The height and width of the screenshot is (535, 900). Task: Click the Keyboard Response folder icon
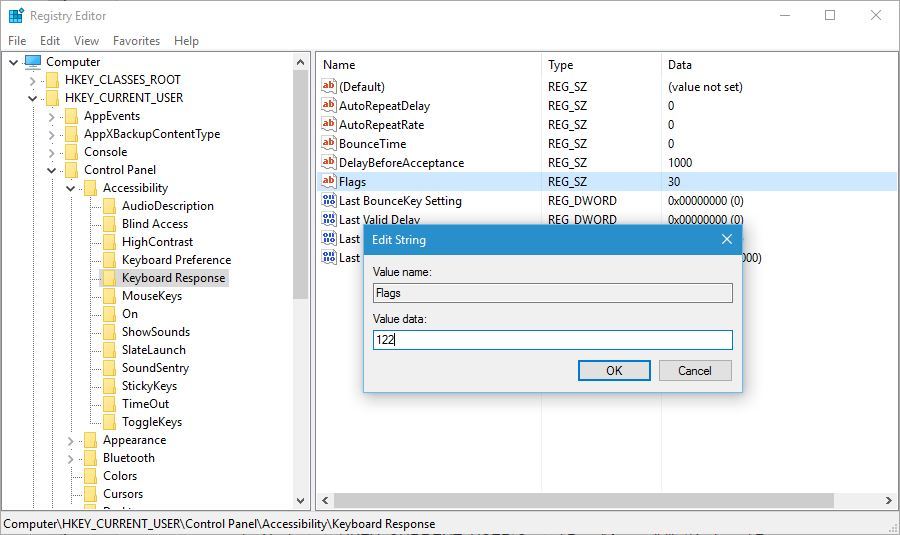[x=109, y=278]
